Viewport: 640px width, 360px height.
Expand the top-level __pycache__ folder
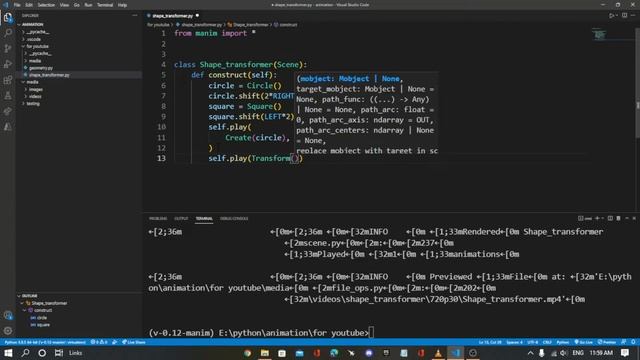pyautogui.click(x=38, y=32)
